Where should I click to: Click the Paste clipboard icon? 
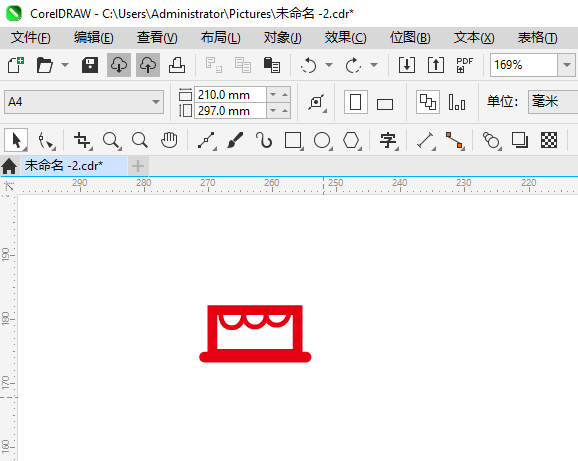pos(272,65)
